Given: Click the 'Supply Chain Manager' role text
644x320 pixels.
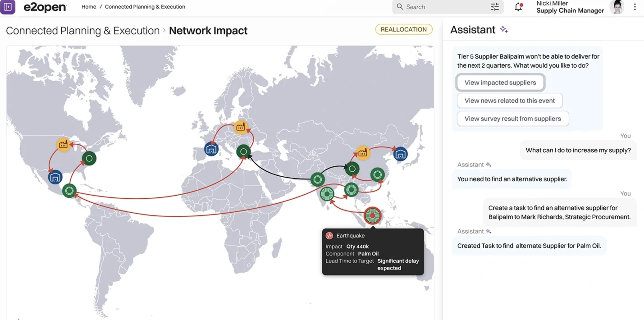Looking at the screenshot, I should click(570, 11).
